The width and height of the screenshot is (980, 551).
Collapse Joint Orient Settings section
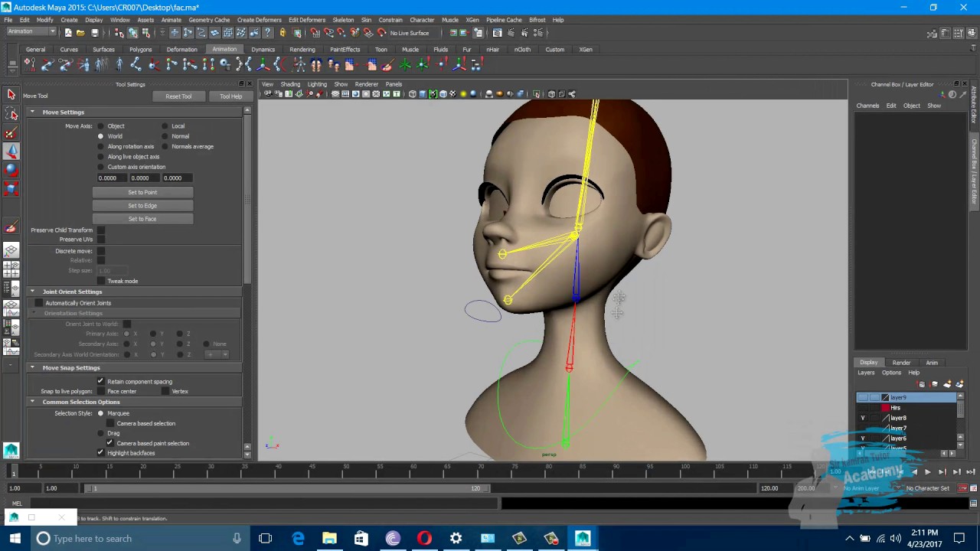(32, 292)
